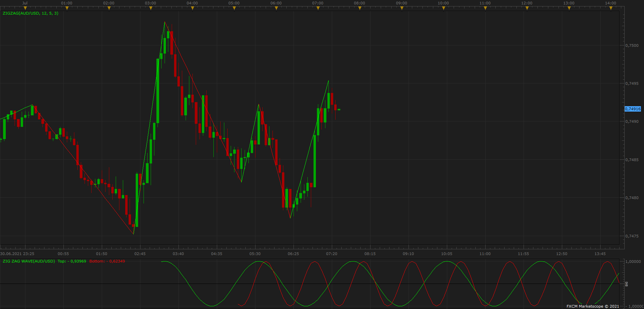Click the green Top: - 0,93969 value
644x309 pixels.
click(x=72, y=261)
